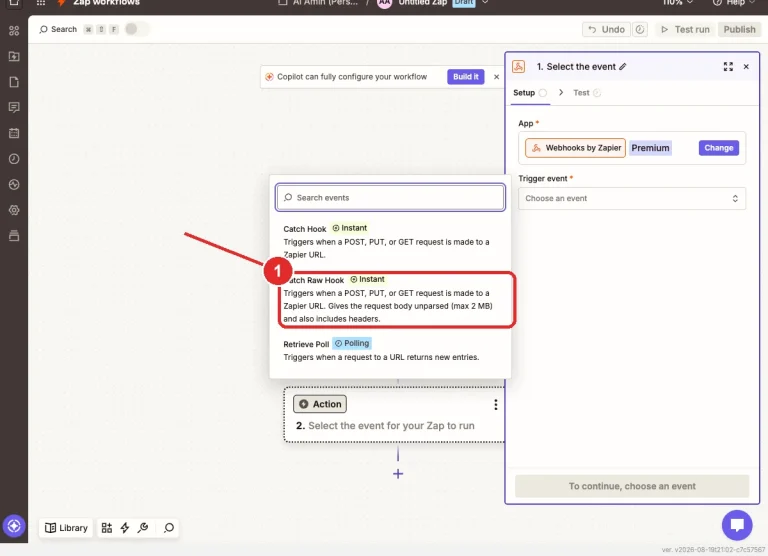This screenshot has width=768, height=556.
Task: Click the Change app button
Action: pos(719,148)
